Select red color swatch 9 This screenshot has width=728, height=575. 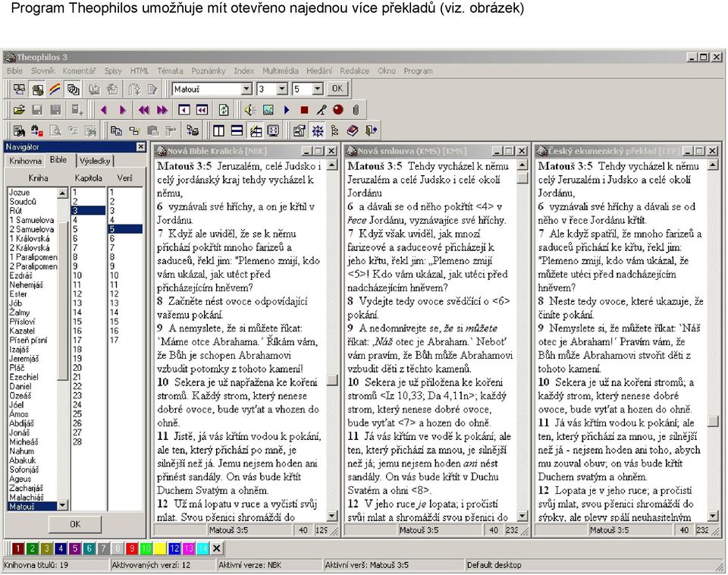click(132, 548)
